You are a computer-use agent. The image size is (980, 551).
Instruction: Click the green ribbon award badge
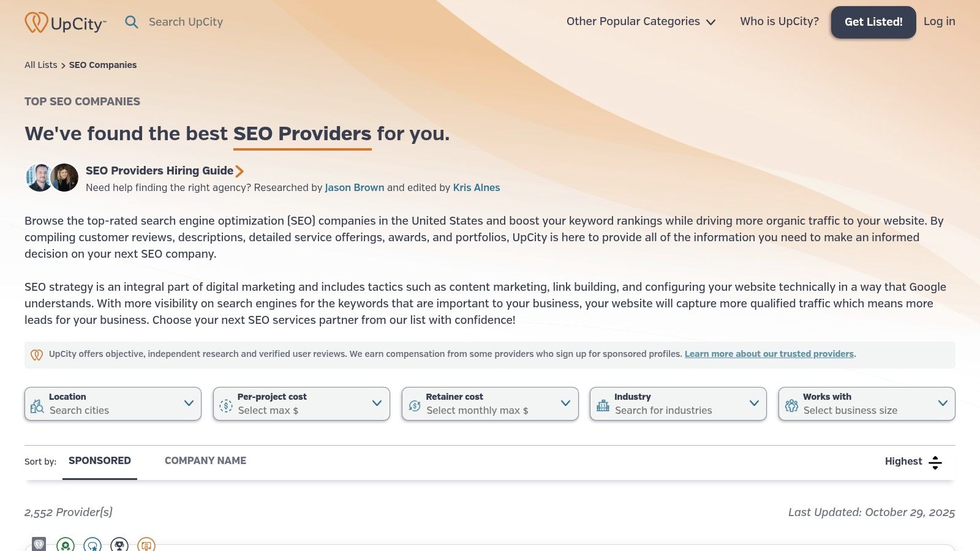click(x=66, y=544)
